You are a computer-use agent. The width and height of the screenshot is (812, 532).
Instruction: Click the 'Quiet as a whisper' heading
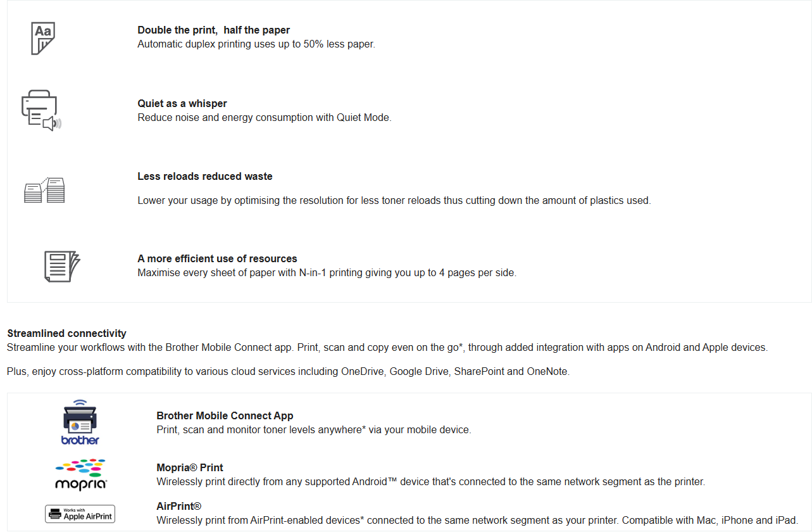[x=182, y=103]
